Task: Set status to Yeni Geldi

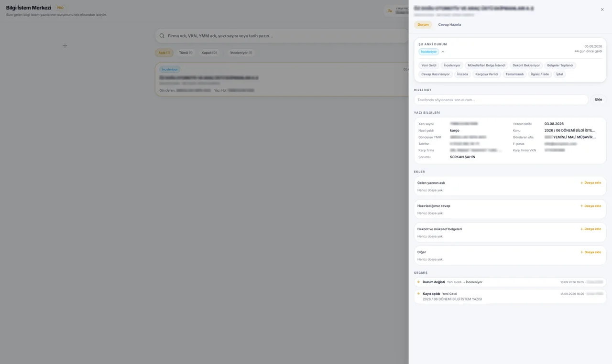Action: coord(429,65)
